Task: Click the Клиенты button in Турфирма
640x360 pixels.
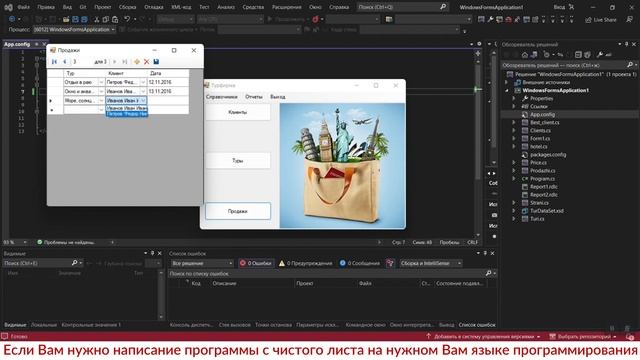Action: (x=238, y=112)
